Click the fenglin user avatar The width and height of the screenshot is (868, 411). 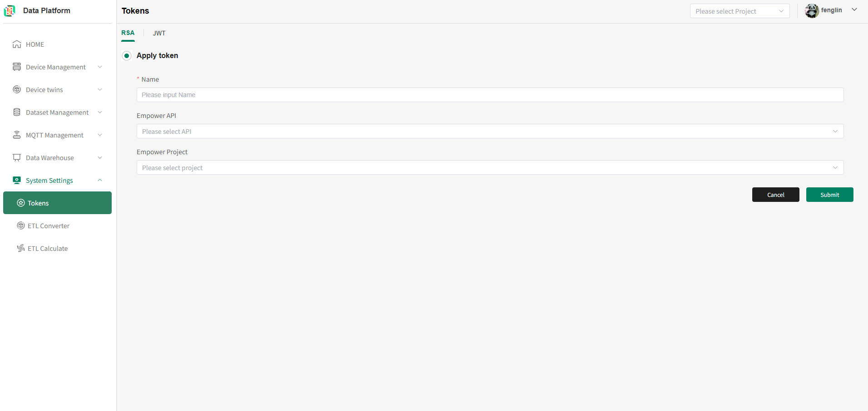(812, 10)
